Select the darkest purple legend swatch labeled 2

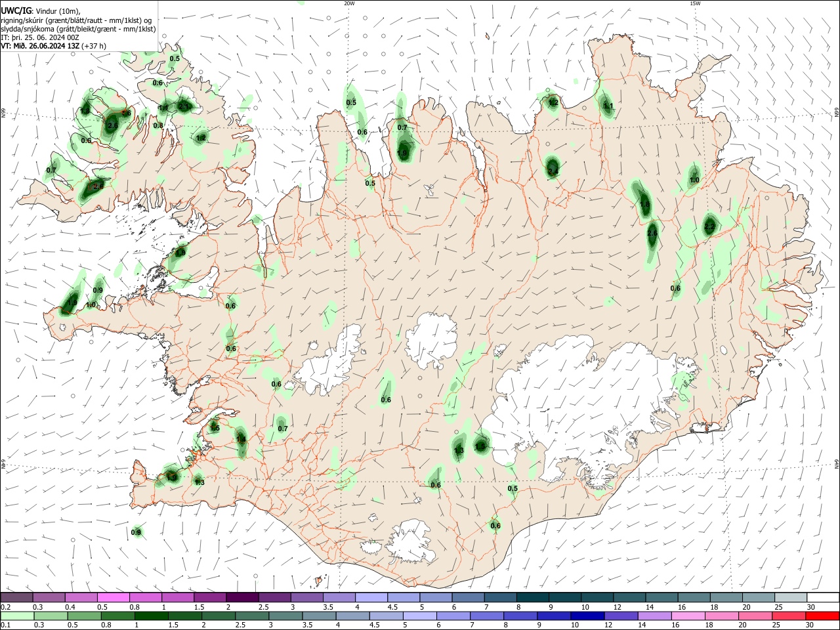point(241,597)
